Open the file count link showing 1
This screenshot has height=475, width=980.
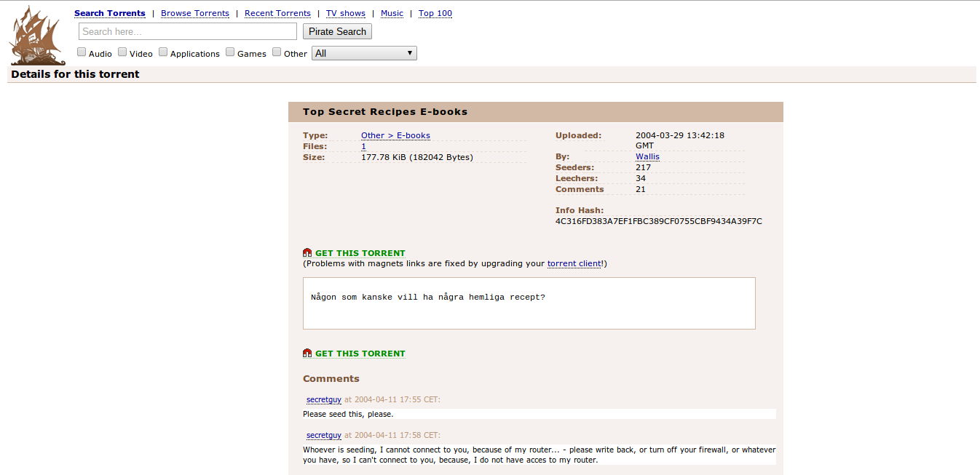(x=364, y=146)
